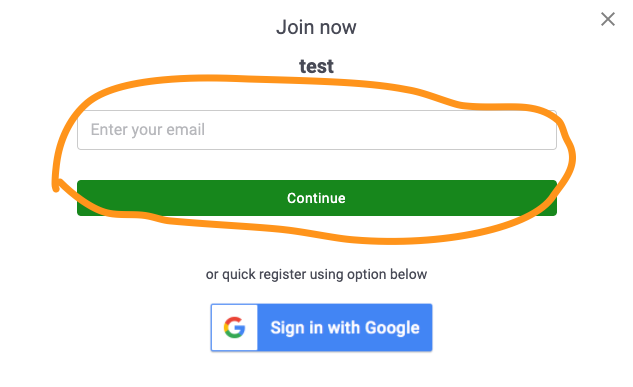633x387 pixels.
Task: Click the word register in the hint text
Action: (283, 274)
